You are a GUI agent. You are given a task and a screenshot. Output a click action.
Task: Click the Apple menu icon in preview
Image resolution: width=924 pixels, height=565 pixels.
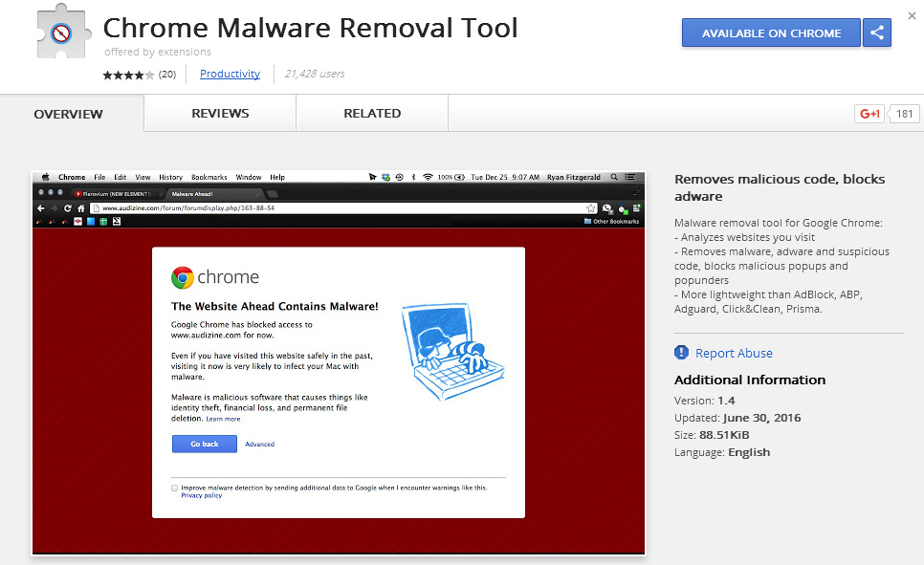pos(45,177)
